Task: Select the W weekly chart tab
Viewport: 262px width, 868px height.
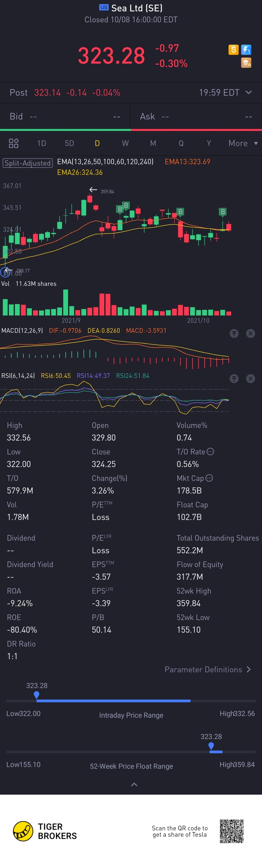Action: [125, 143]
